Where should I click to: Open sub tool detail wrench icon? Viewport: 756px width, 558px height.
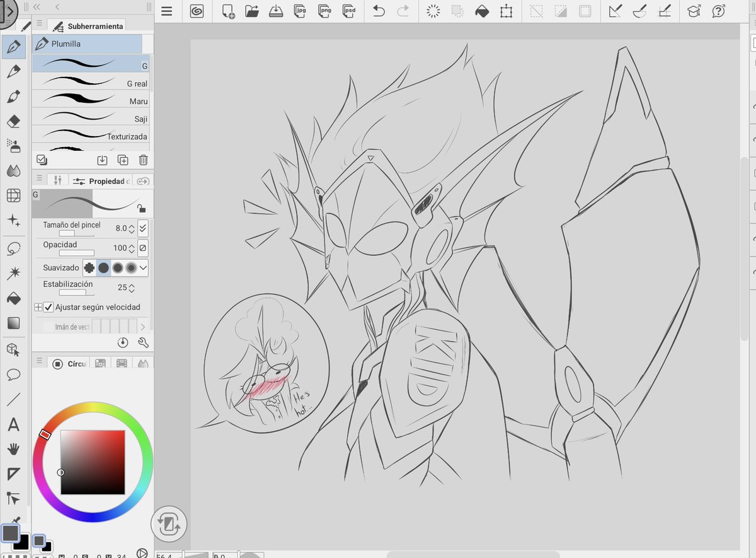143,342
